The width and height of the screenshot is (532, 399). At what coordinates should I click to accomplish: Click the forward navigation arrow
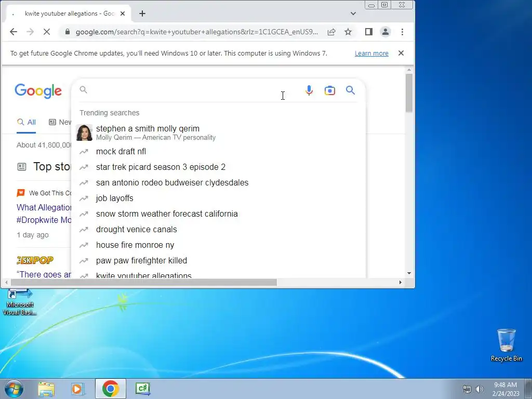[x=30, y=32]
